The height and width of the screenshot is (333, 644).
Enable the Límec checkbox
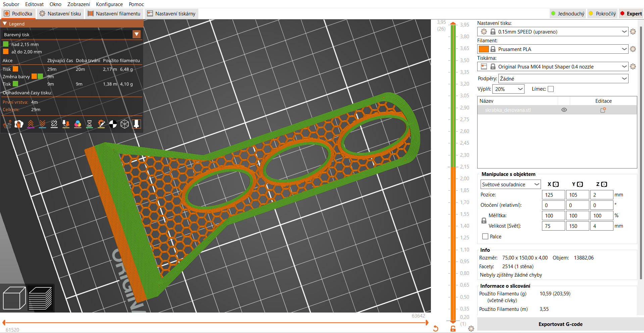pyautogui.click(x=551, y=89)
